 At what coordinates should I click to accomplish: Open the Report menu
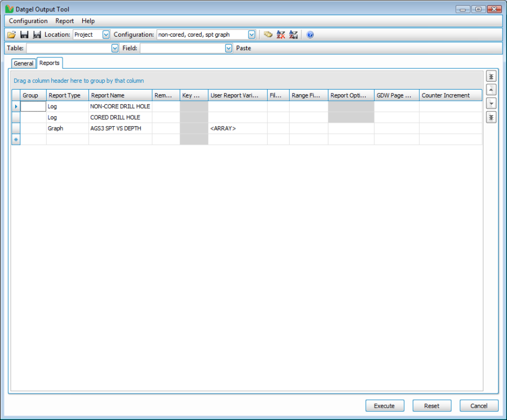click(64, 21)
